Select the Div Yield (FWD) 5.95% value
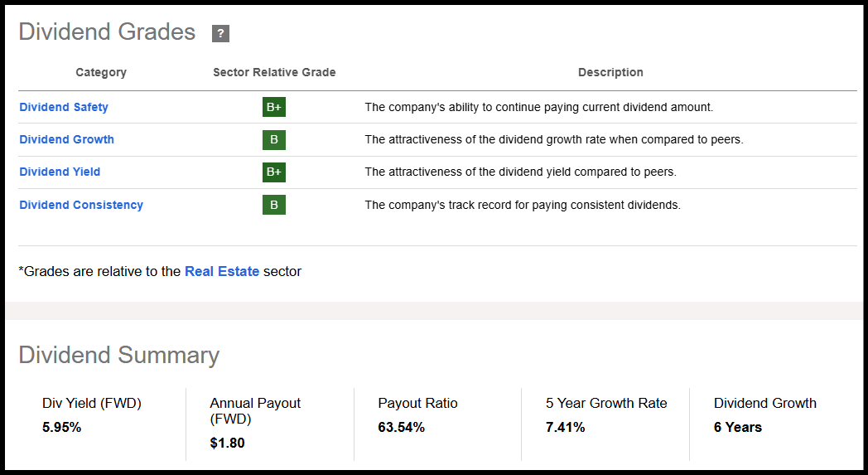This screenshot has width=868, height=475. pos(62,428)
